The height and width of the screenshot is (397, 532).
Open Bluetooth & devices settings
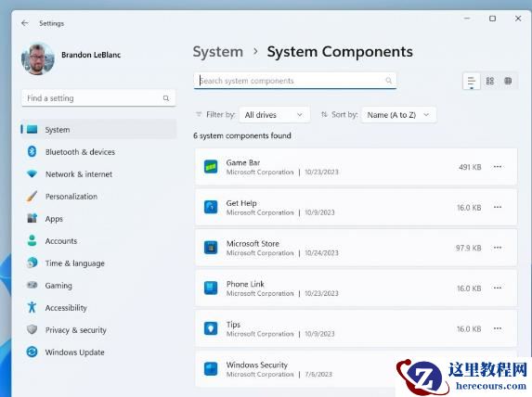coord(98,152)
